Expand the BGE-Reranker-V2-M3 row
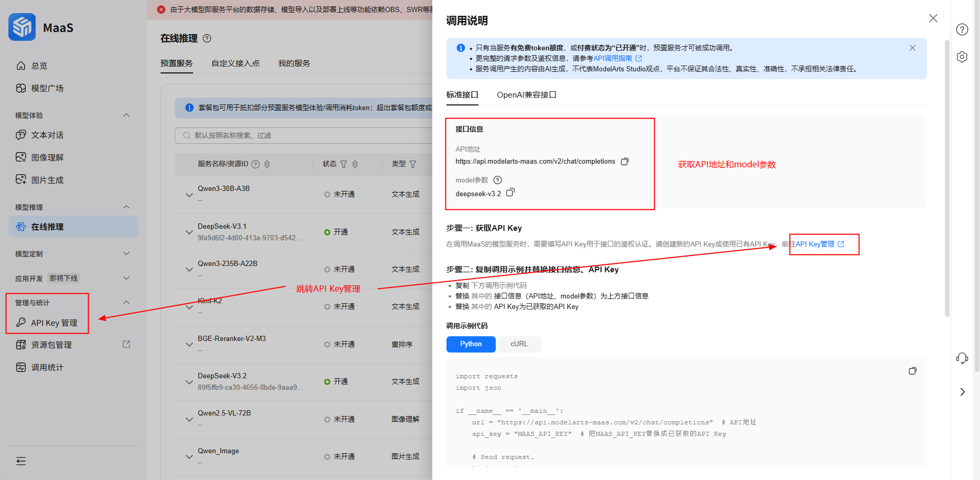 [x=189, y=345]
